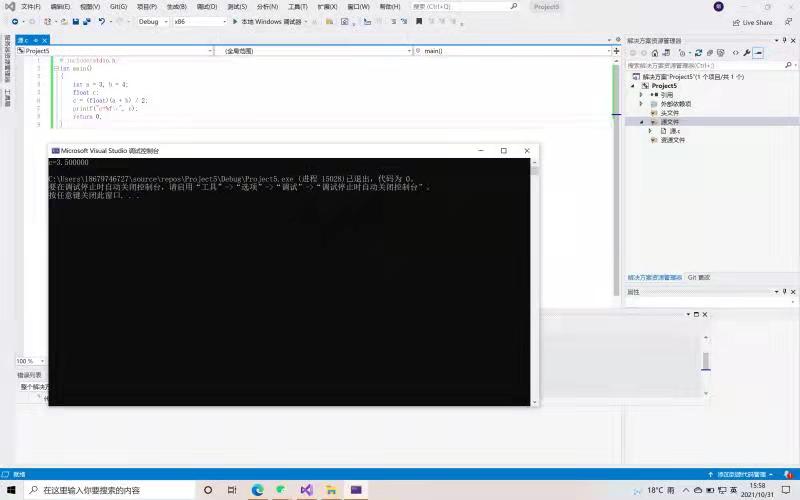
Task: Start the 本地 Windows 调试器 debugger
Action: click(x=267, y=21)
